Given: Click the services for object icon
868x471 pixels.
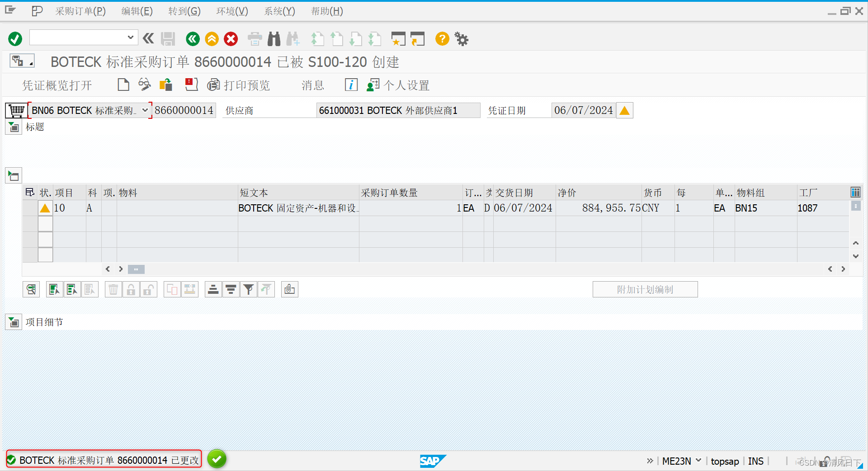Looking at the screenshot, I should 21,61.
